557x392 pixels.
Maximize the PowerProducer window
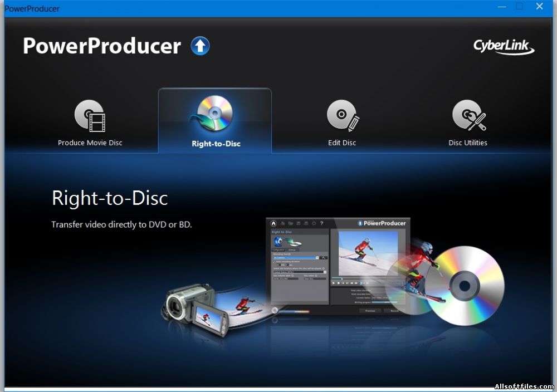(x=519, y=6)
